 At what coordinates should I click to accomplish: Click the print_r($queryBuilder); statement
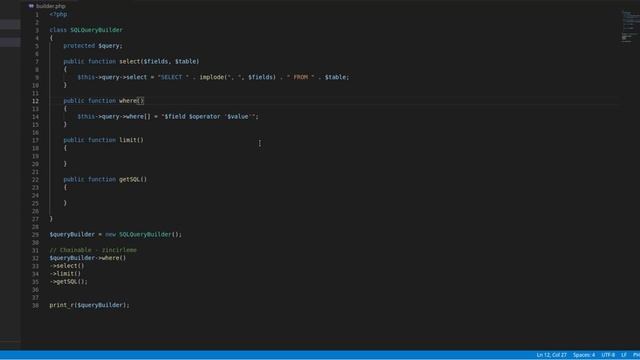(x=89, y=305)
